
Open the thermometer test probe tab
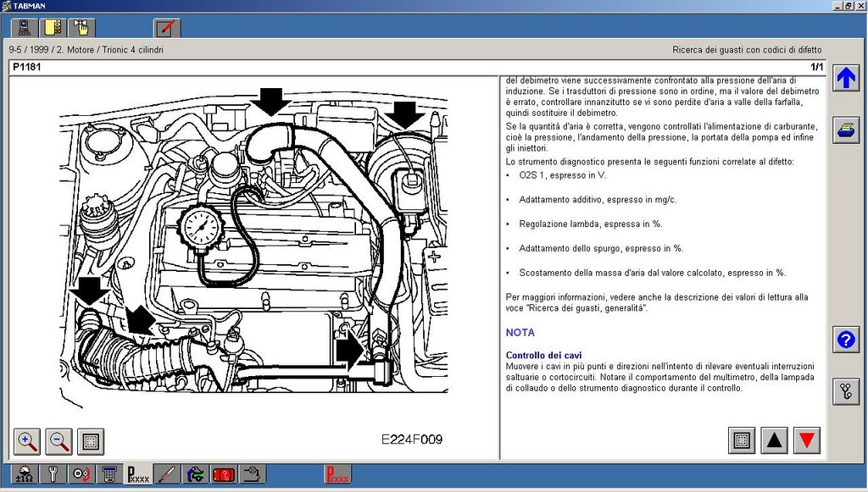click(167, 474)
